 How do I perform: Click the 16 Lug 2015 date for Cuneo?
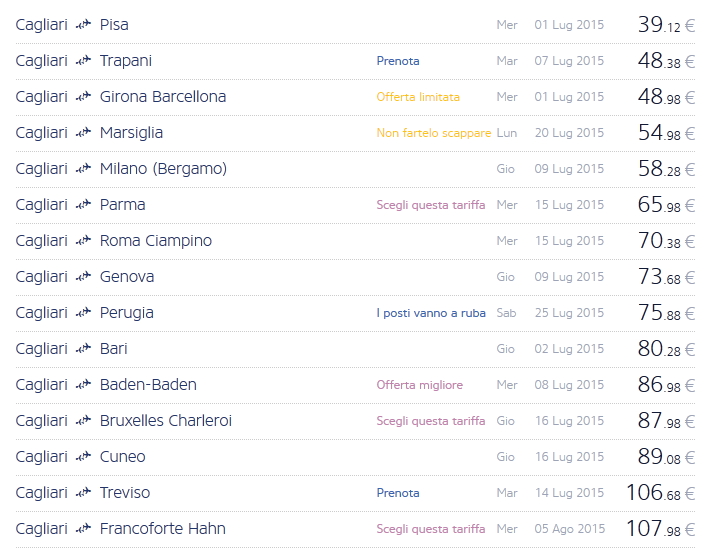[569, 457]
